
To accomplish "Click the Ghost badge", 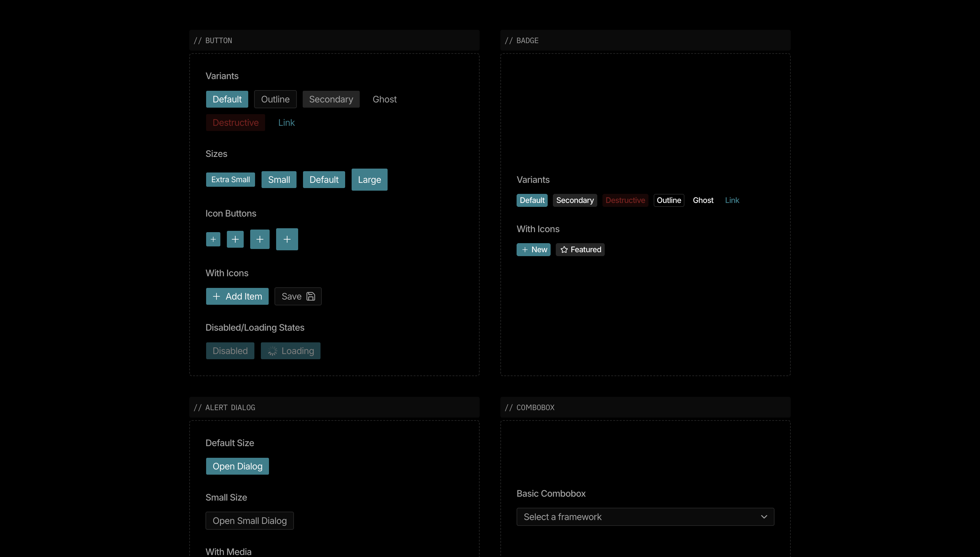I will click(x=703, y=200).
